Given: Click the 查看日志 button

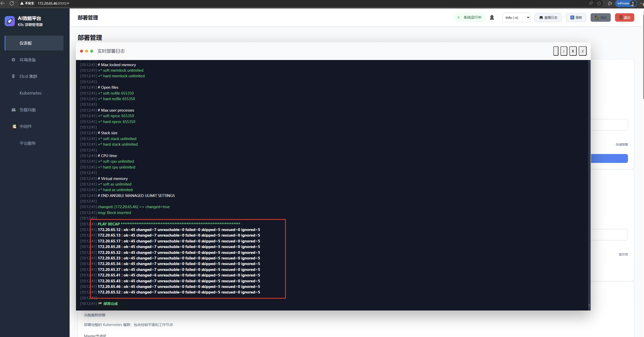Looking at the screenshot, I should click(548, 18).
